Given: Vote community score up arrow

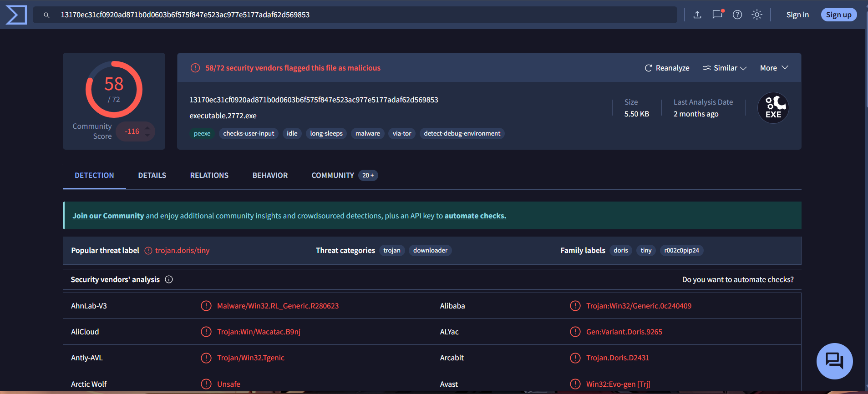Looking at the screenshot, I should (x=147, y=128).
